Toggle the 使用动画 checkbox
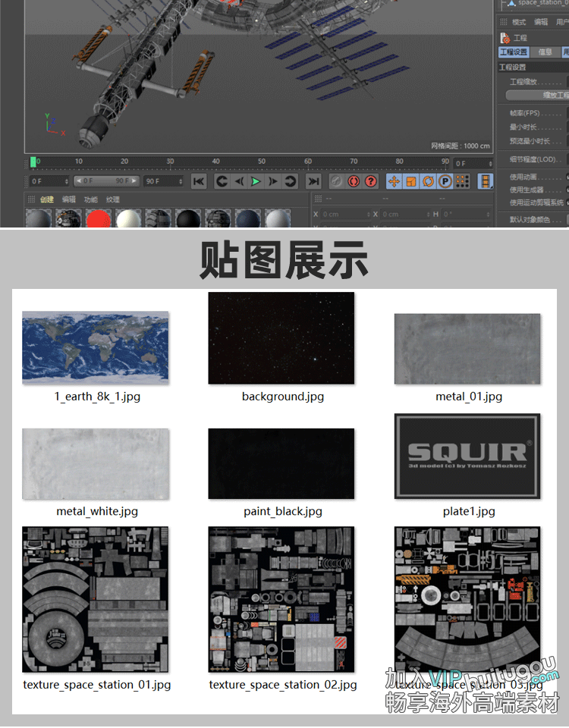 pos(567,177)
